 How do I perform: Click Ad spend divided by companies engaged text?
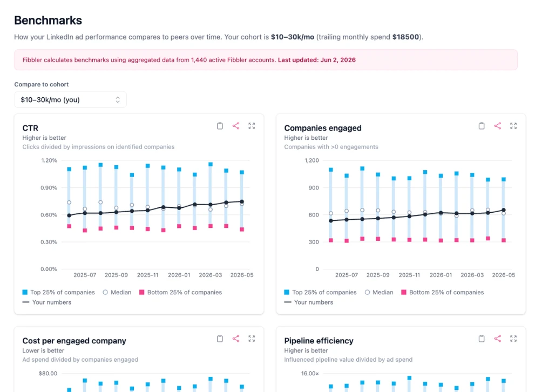[80, 360]
